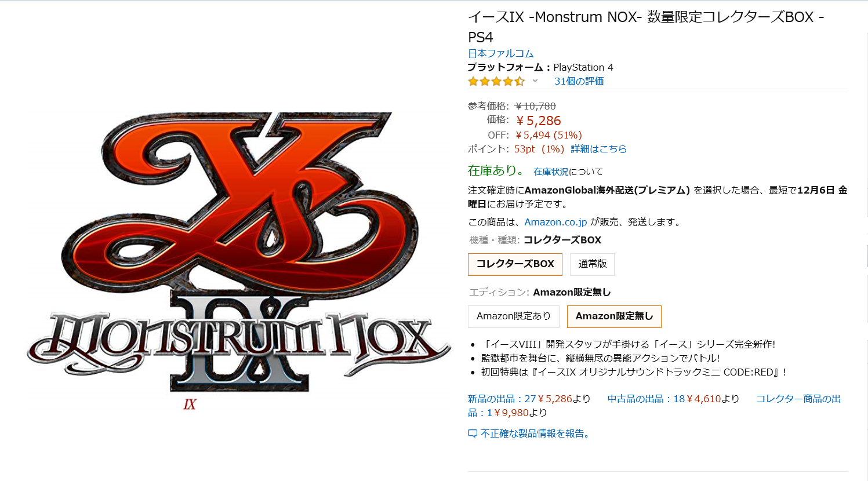Open the 詳細はこちら points details link
Viewport: 868px width, 481px height.
[x=599, y=149]
